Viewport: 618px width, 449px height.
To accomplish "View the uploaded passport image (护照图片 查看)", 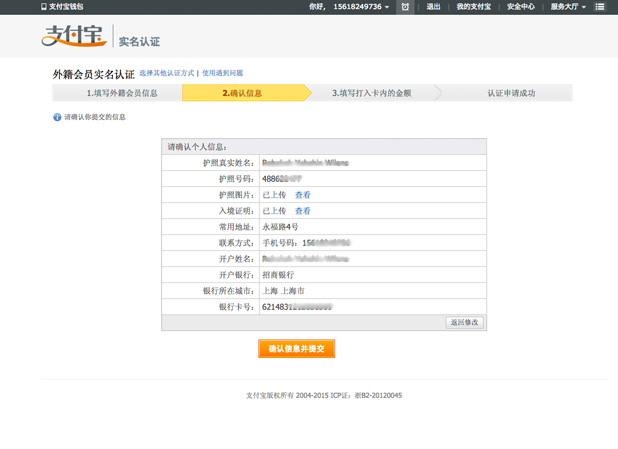I will [303, 195].
